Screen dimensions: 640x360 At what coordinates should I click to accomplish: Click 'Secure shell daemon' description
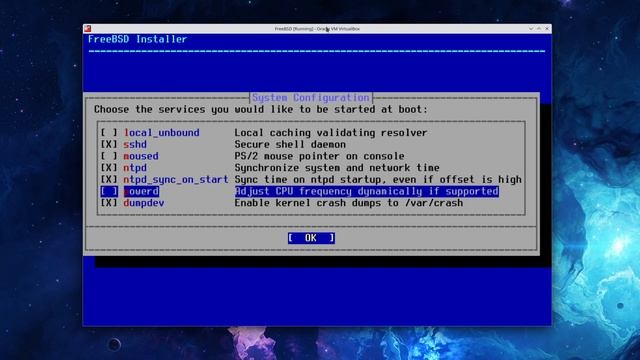point(290,144)
